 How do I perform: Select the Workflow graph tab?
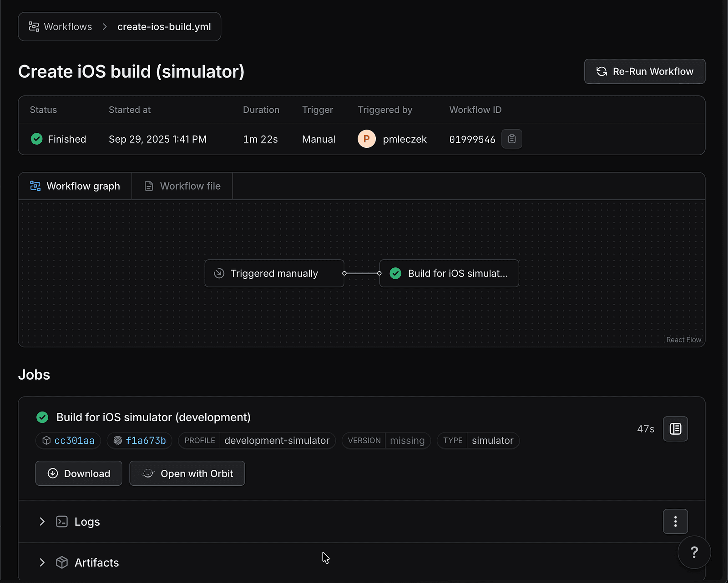coord(75,186)
